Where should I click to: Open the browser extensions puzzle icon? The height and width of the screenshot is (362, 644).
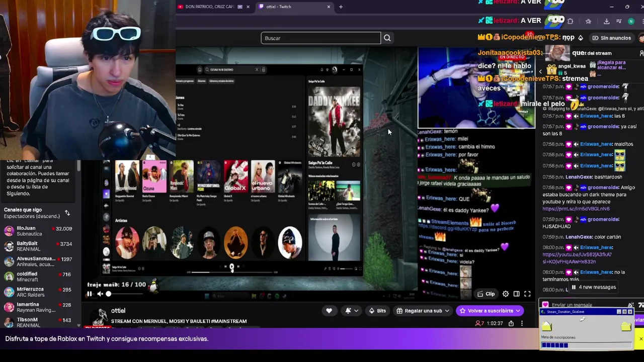click(570, 21)
